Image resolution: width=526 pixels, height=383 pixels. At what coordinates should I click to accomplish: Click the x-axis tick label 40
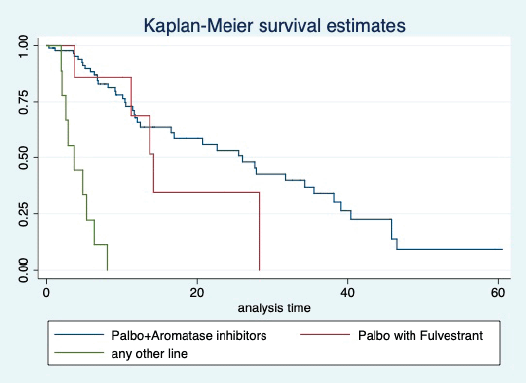tap(347, 293)
